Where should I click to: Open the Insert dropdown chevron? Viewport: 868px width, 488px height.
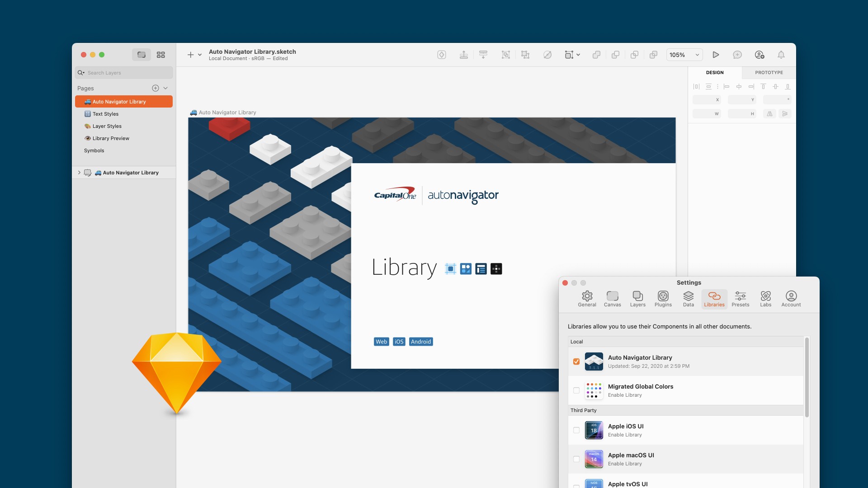200,55
